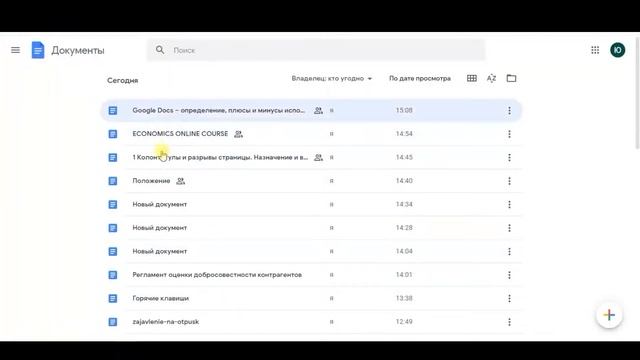Open 1 Колонтитулы и разрывы страницы document
Screen dimensions: 640x360
click(220, 157)
